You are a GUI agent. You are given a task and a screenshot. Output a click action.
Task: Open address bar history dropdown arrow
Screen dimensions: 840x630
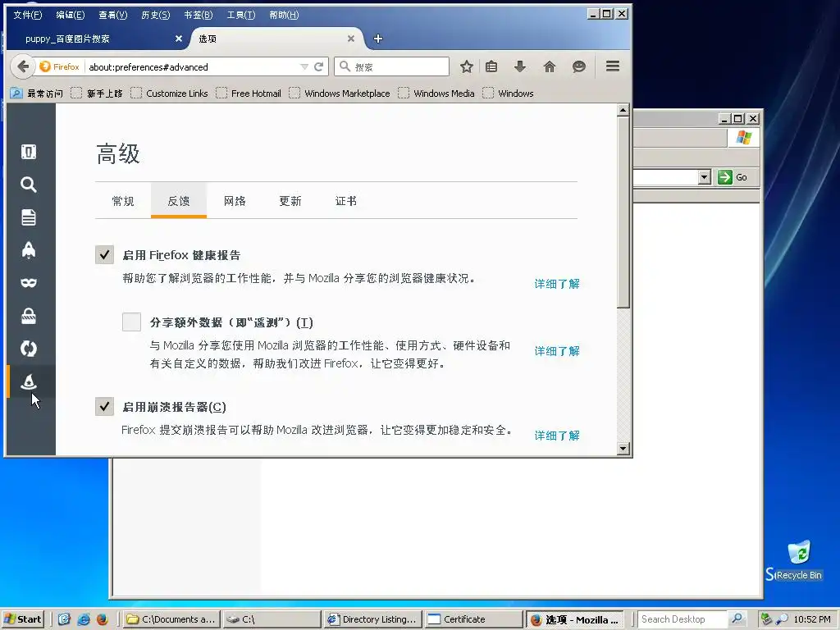tap(304, 66)
